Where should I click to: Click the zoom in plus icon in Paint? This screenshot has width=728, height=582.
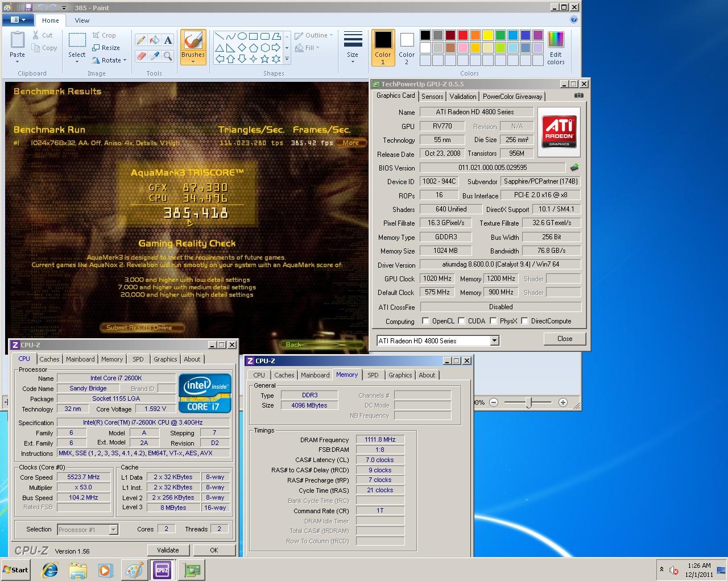563,402
